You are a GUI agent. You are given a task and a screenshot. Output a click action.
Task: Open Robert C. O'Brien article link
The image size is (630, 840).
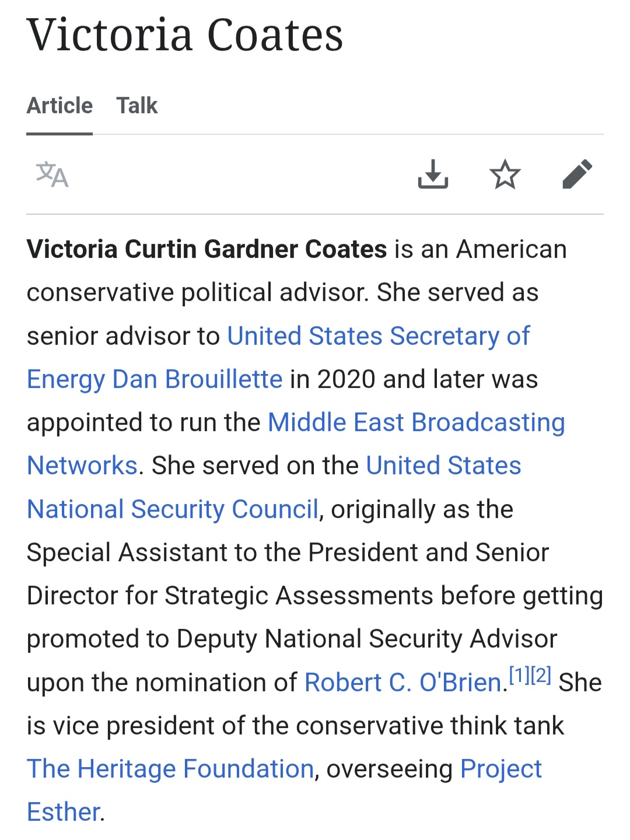402,682
